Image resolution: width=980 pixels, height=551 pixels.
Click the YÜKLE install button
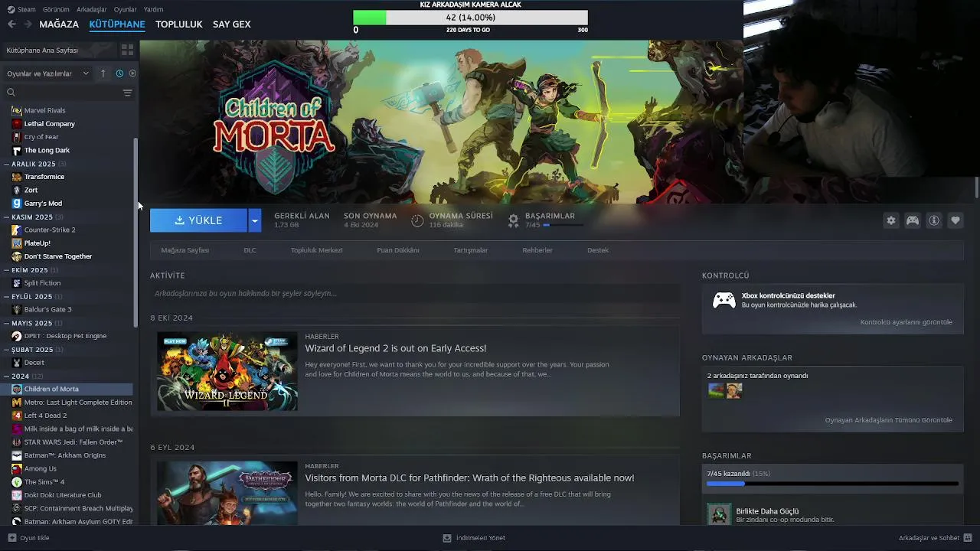click(x=198, y=220)
